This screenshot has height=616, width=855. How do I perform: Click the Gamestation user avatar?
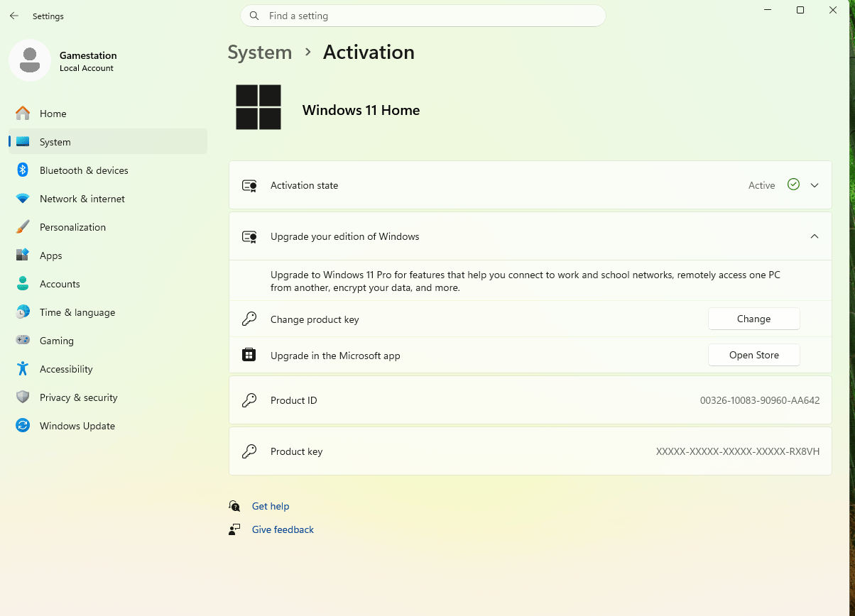[x=30, y=60]
